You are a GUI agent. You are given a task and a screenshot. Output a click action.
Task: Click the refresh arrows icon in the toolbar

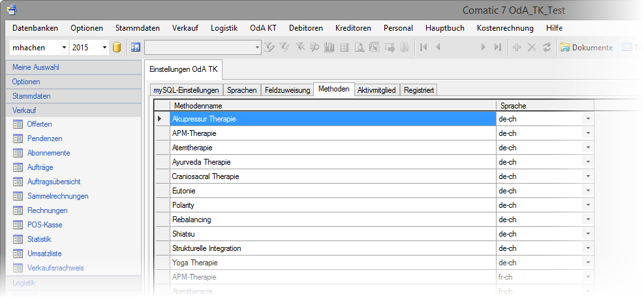[x=547, y=47]
